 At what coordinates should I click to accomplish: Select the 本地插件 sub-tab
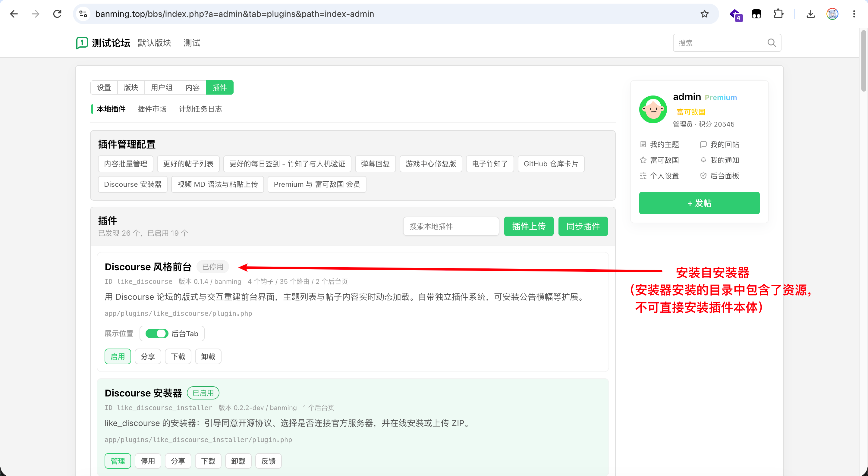[x=111, y=109]
